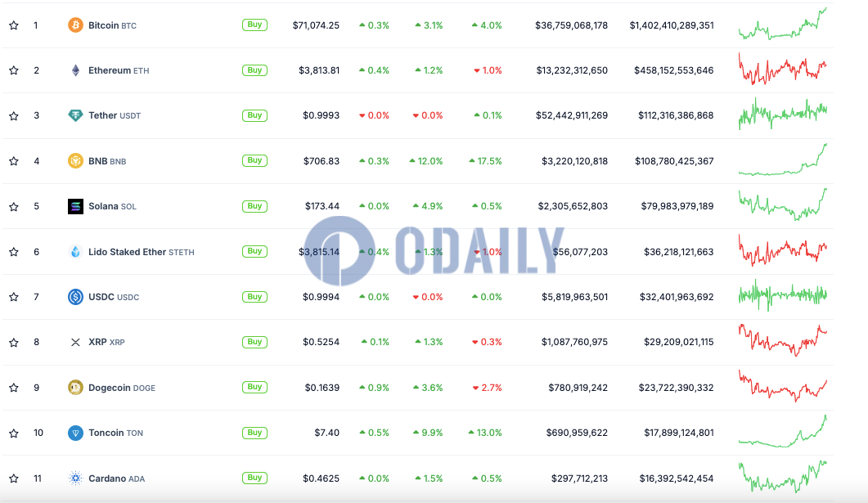868x503 pixels.
Task: View Tether 7-day sparkline chart
Action: (x=783, y=114)
